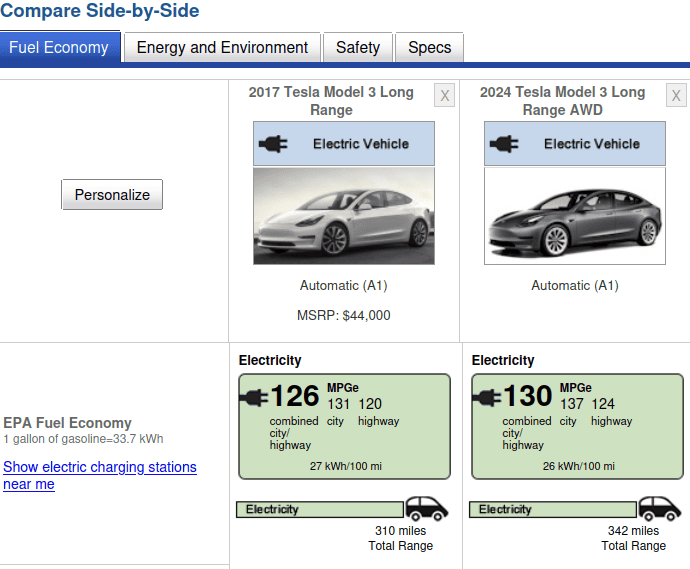The height and width of the screenshot is (569, 690).
Task: Click the 2024 Electricity range bar
Action: (553, 509)
